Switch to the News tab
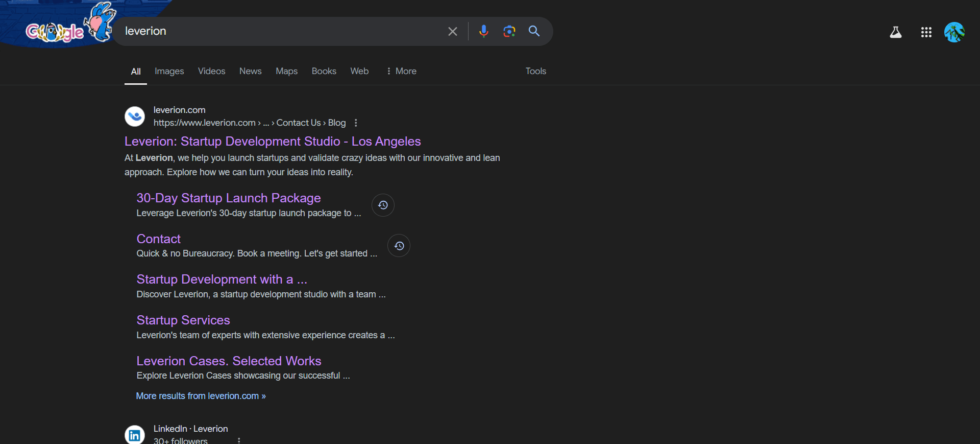Screen dimensions: 980x444 coord(251,71)
